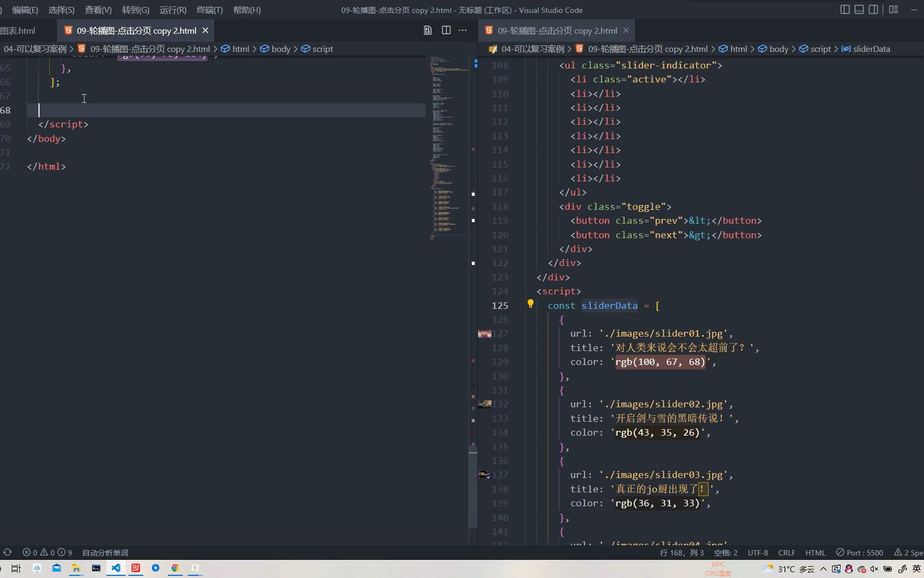Expand left breadcrumb html element
This screenshot has width=924, height=578.
pyautogui.click(x=235, y=49)
